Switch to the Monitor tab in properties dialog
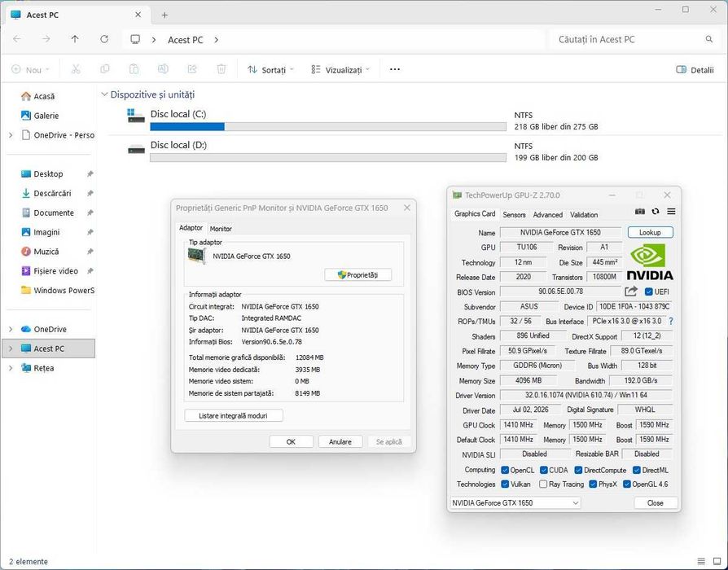The image size is (728, 570). 221,228
